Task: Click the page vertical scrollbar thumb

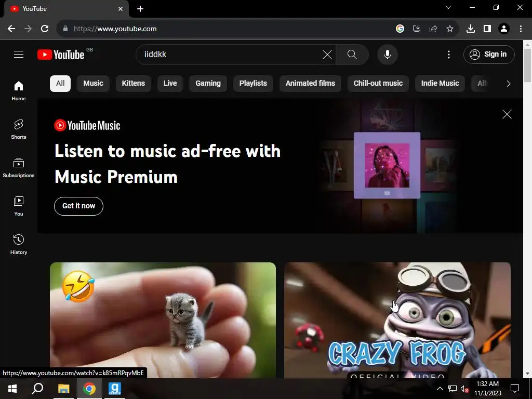Action: point(527,65)
